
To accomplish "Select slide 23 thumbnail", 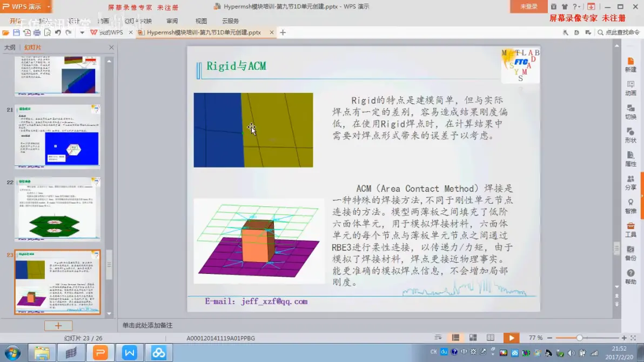I will (x=57, y=282).
